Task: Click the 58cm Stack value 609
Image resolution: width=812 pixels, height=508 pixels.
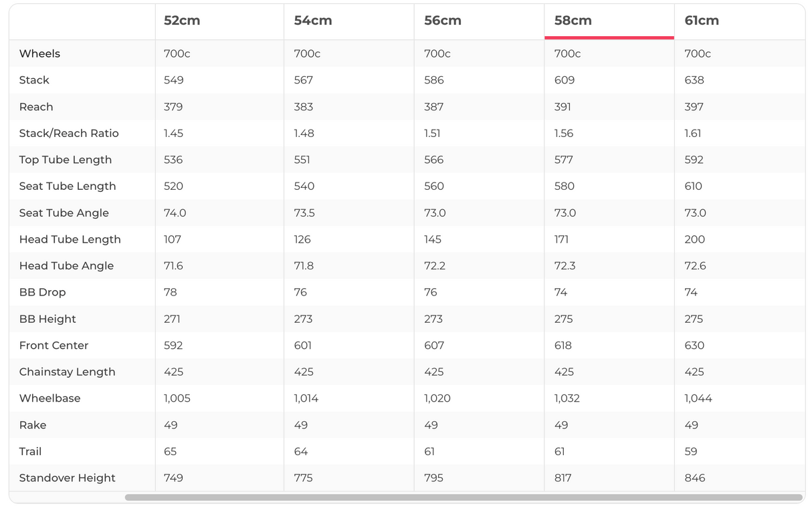Action: click(x=565, y=80)
